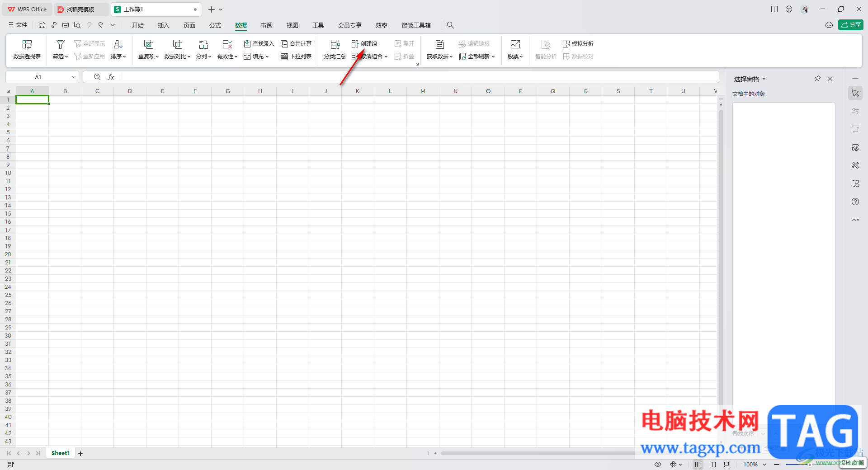Click the 分类汇总 subtotal icon
The image size is (868, 470).
pos(335,49)
